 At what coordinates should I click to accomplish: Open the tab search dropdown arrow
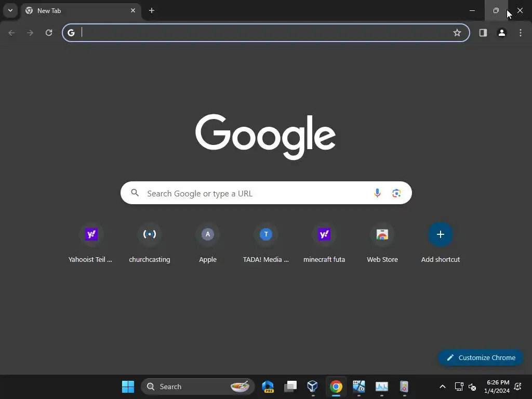point(10,10)
